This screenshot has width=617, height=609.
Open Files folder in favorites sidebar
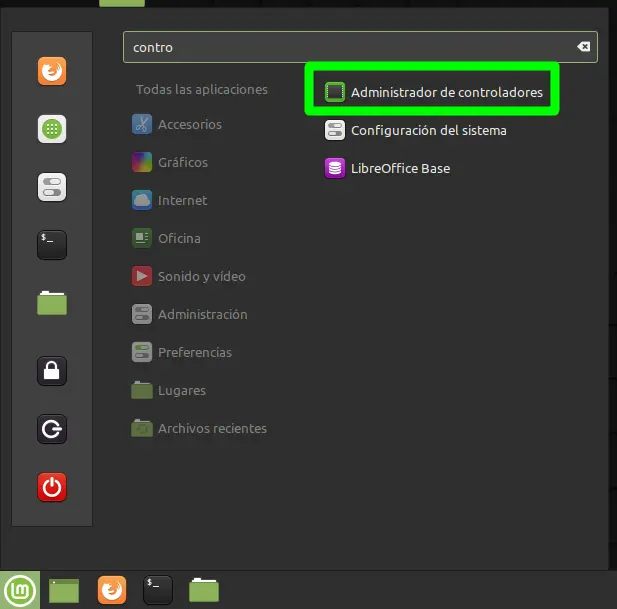pyautogui.click(x=52, y=303)
